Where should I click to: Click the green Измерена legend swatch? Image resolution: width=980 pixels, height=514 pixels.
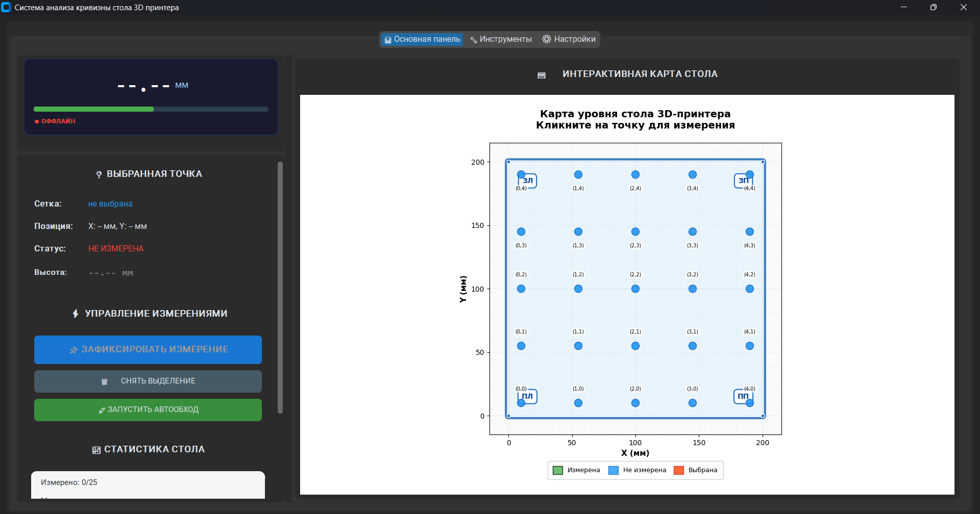(558, 470)
